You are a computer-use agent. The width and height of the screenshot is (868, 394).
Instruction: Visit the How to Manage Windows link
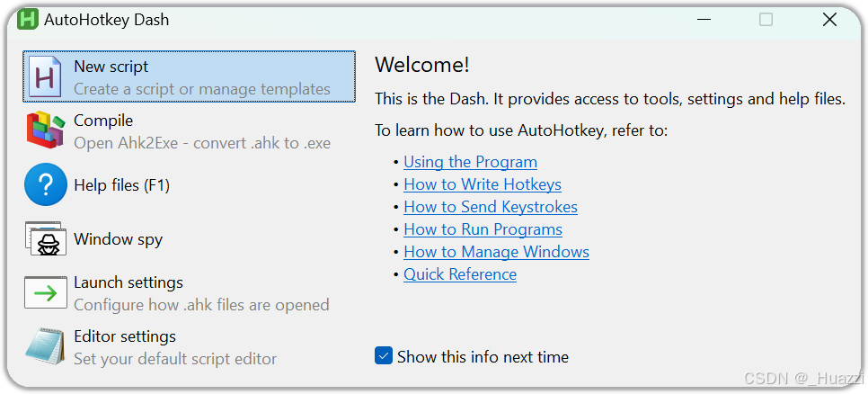pos(496,252)
